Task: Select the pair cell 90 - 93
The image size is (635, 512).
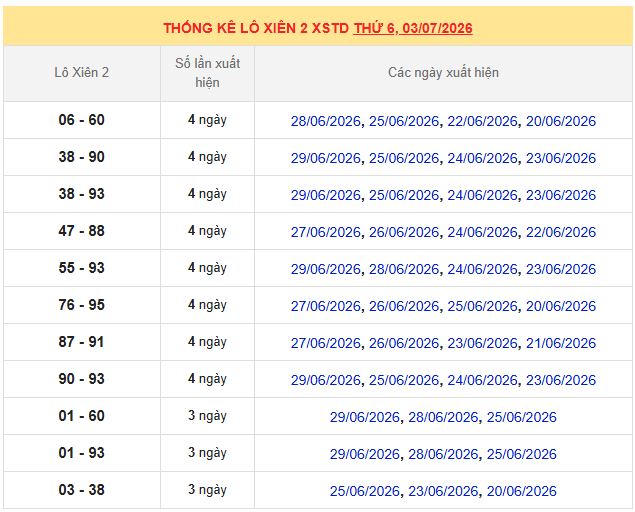Action: click(82, 379)
